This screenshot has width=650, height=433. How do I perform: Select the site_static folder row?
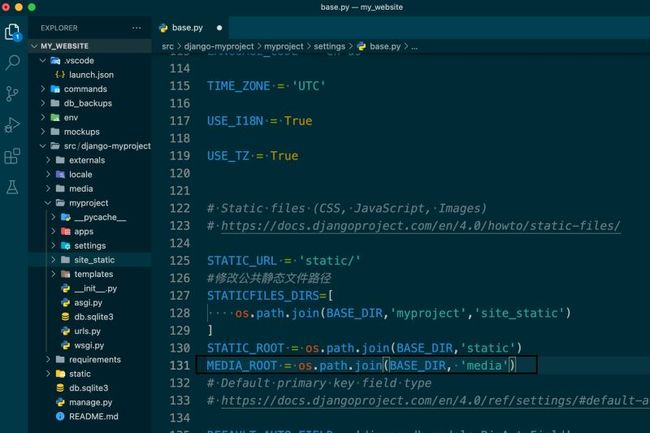click(x=90, y=260)
